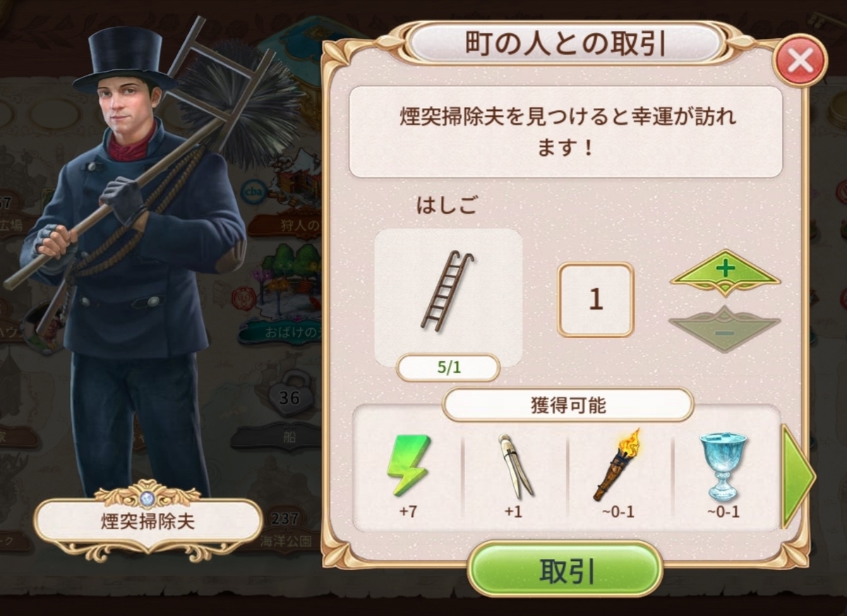The width and height of the screenshot is (847, 616).
Task: Click the green energy lightning bolt reward
Action: point(408,466)
